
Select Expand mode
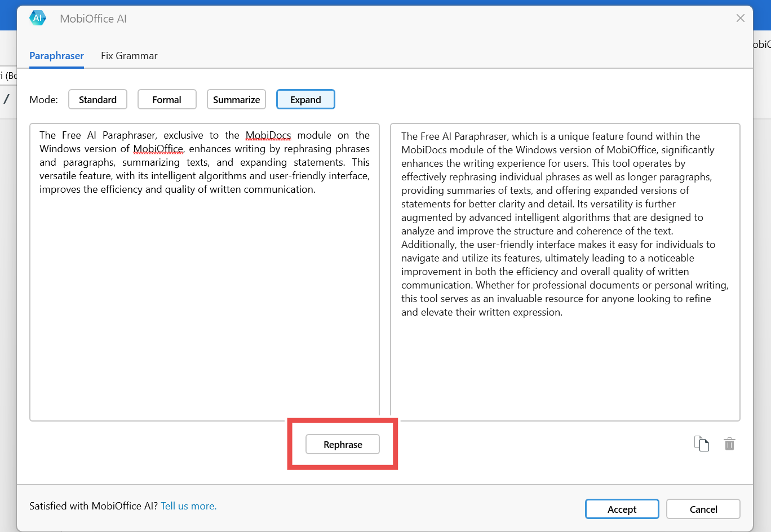(x=305, y=99)
